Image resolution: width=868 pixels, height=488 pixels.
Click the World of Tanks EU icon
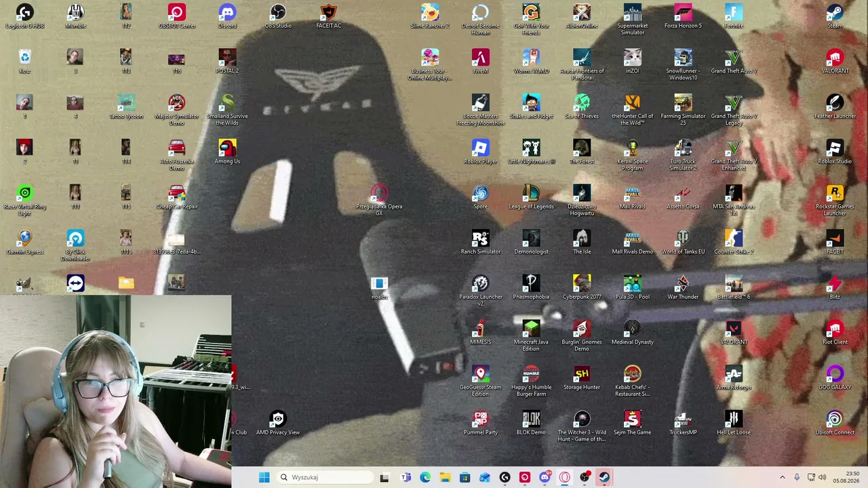point(683,243)
